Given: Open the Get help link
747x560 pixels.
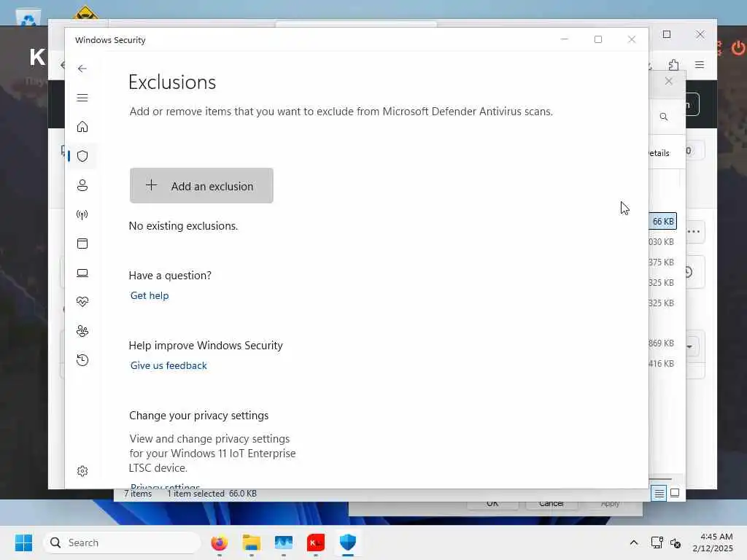Looking at the screenshot, I should 150,296.
